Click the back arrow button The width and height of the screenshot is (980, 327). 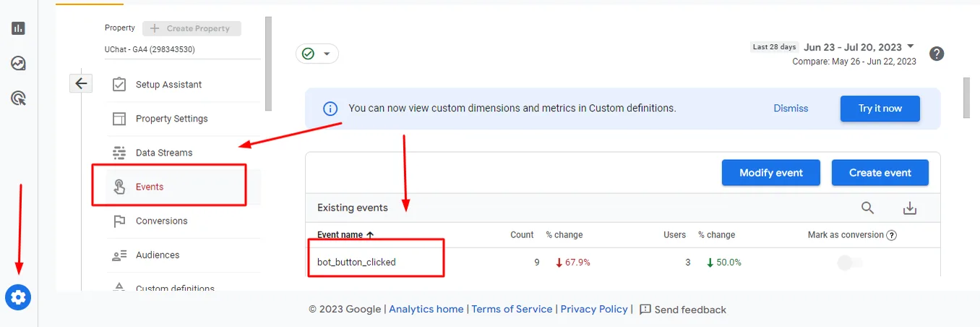(x=81, y=83)
